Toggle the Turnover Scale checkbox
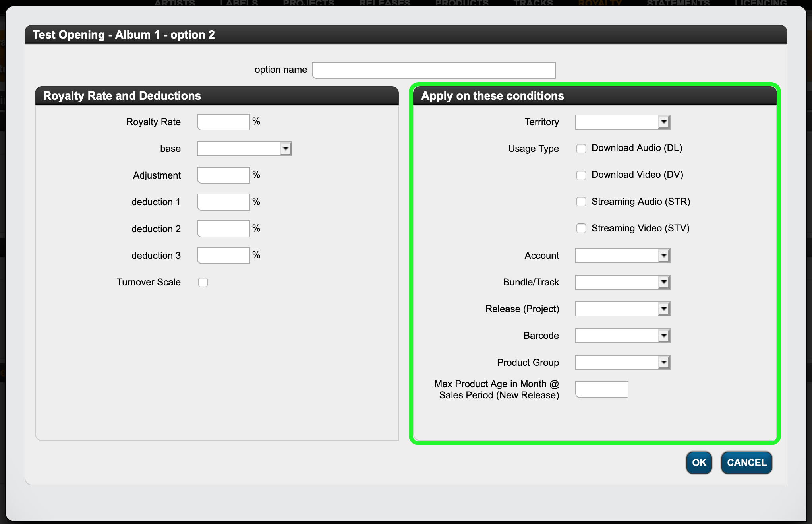This screenshot has width=812, height=524. tap(203, 282)
